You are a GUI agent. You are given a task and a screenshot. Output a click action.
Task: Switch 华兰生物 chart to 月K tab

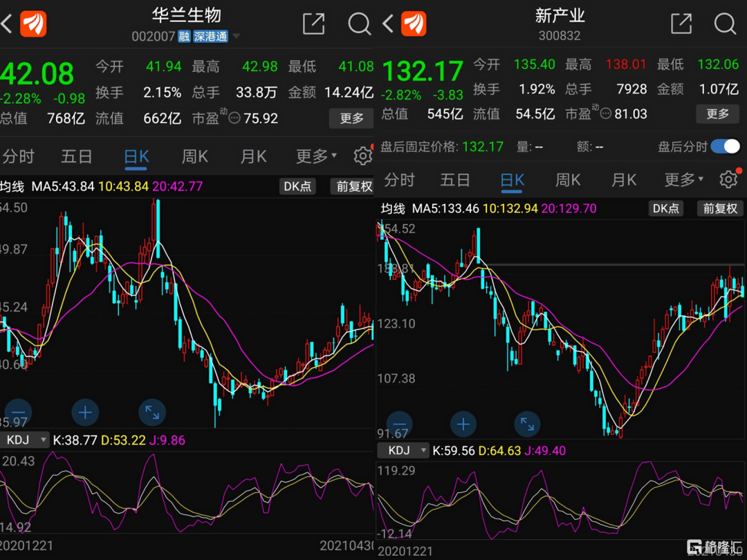[x=253, y=156]
